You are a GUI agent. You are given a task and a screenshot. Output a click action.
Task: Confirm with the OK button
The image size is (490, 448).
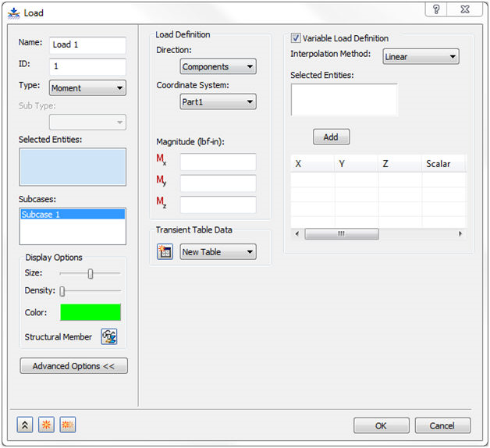tap(382, 425)
